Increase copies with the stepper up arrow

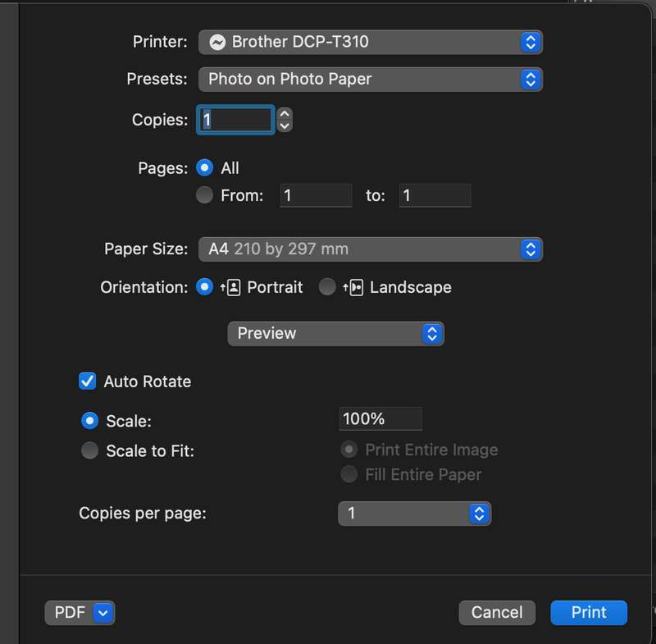(x=285, y=114)
